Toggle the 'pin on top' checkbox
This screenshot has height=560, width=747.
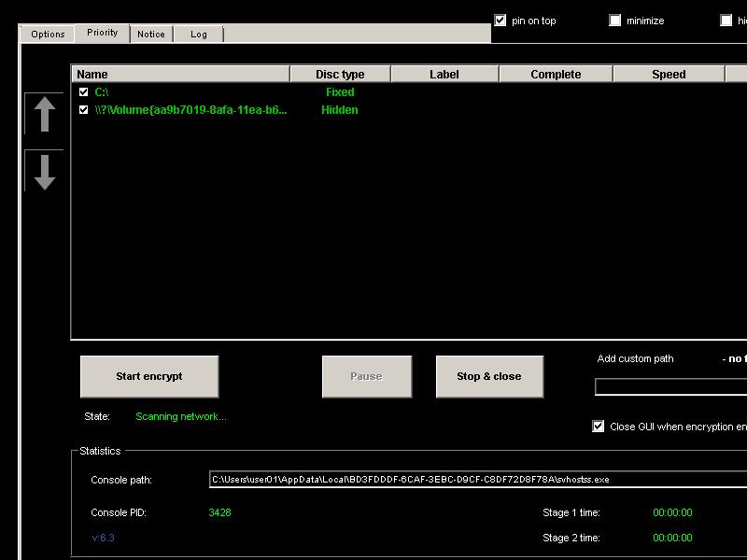[500, 21]
